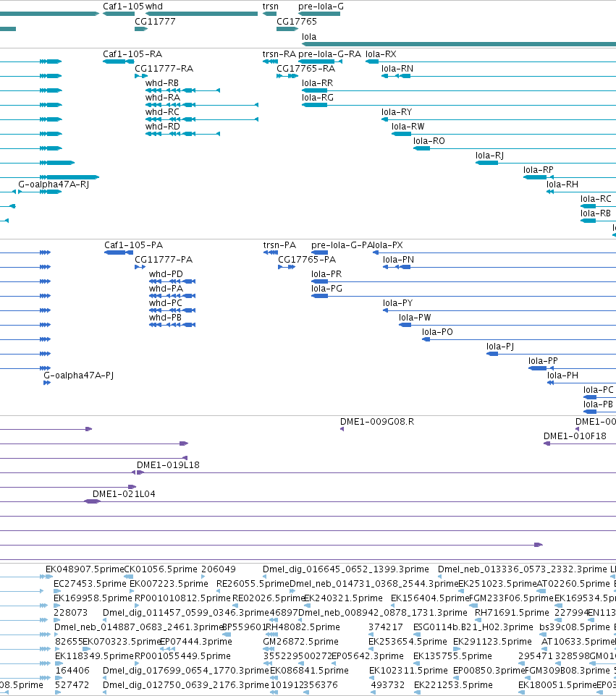The height and width of the screenshot is (696, 616).
Task: Select the lola-RP transcript label
Action: [539, 170]
